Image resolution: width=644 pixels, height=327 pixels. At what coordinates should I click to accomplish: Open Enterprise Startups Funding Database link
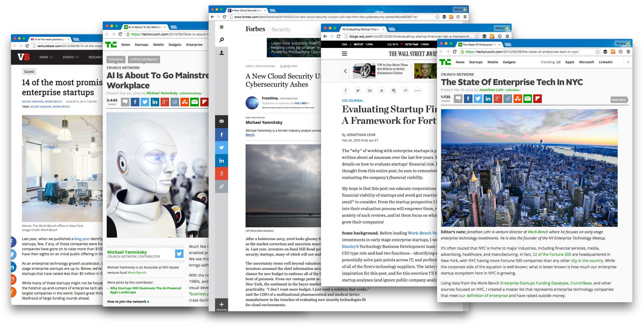[534, 283]
